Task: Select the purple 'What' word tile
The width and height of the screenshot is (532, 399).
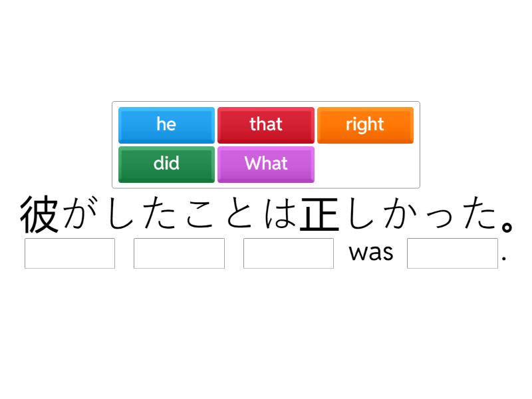Action: pos(265,164)
